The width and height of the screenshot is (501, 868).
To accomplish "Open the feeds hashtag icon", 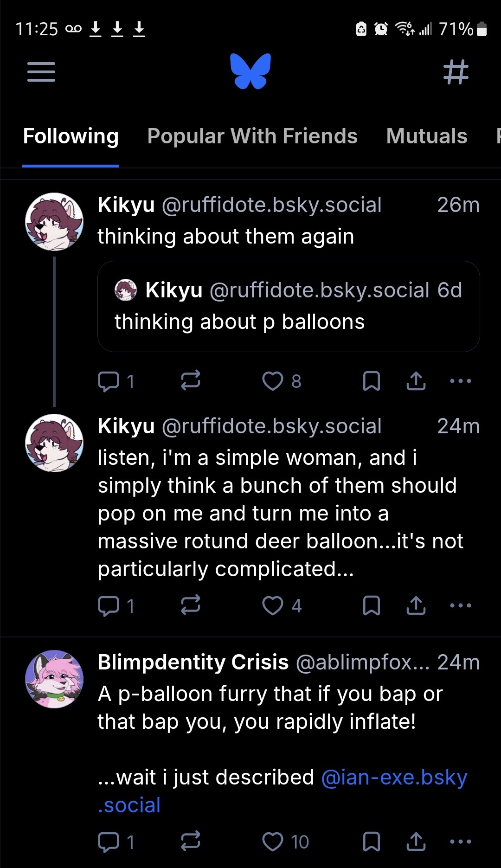I will coord(456,72).
